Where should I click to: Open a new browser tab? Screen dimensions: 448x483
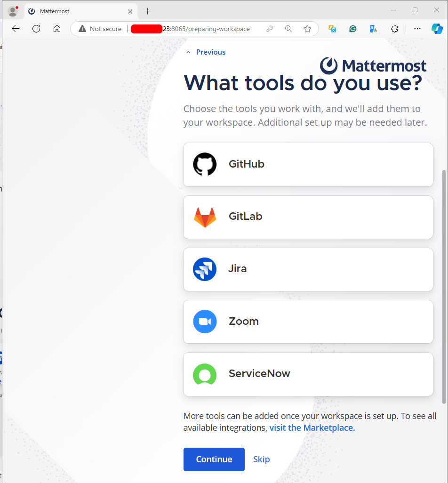tap(147, 11)
